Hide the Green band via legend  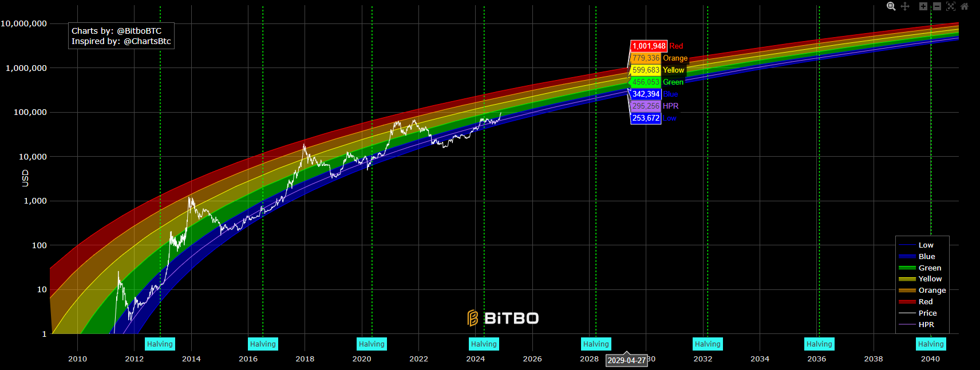[x=922, y=268]
